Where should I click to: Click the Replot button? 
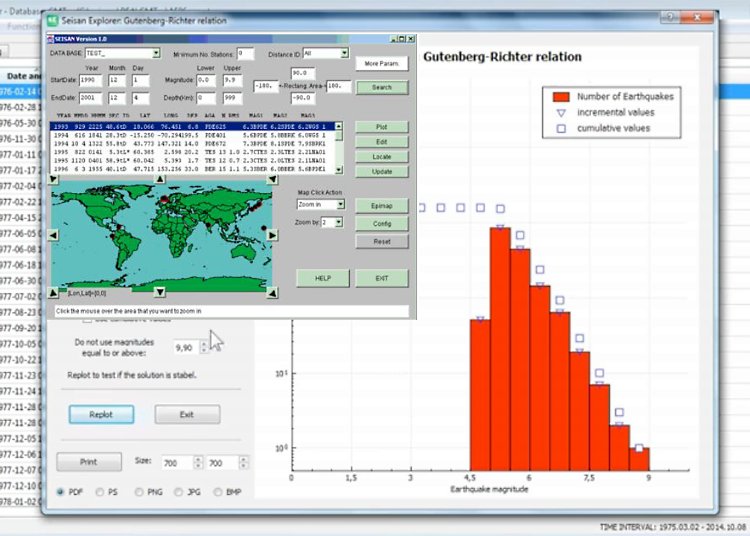[101, 415]
